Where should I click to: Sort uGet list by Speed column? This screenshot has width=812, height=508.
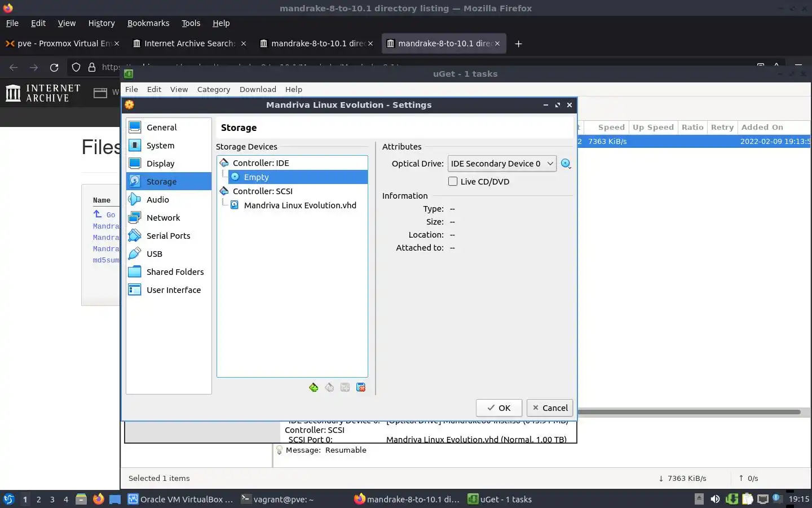point(606,128)
